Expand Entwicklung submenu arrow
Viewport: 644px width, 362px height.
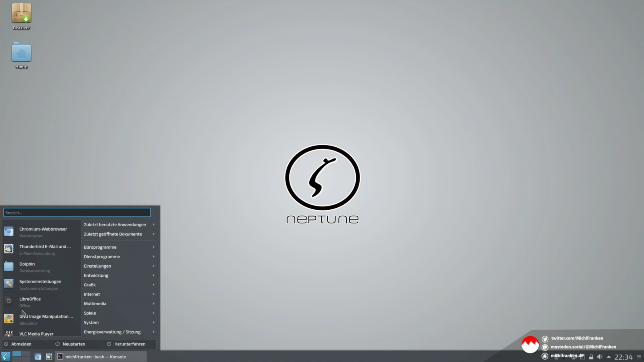tap(153, 275)
